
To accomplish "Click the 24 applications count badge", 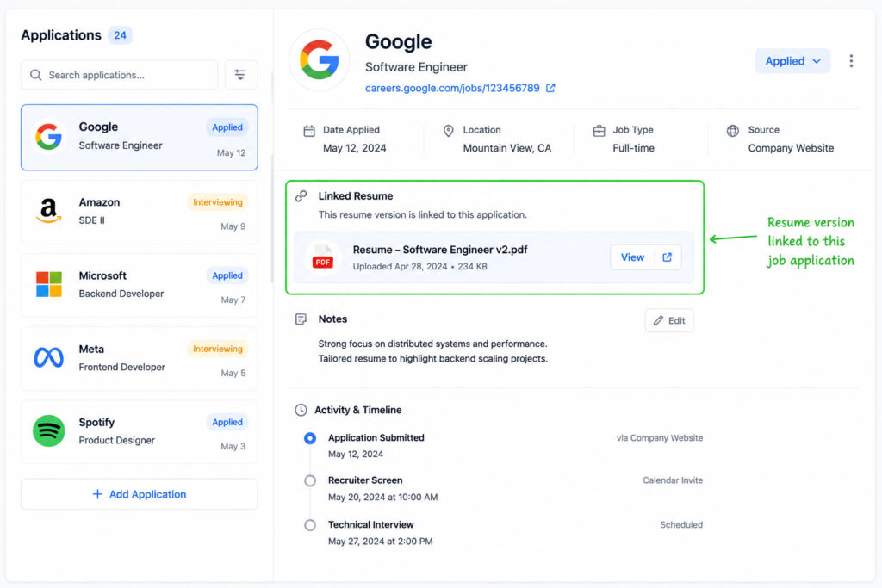I will click(120, 35).
